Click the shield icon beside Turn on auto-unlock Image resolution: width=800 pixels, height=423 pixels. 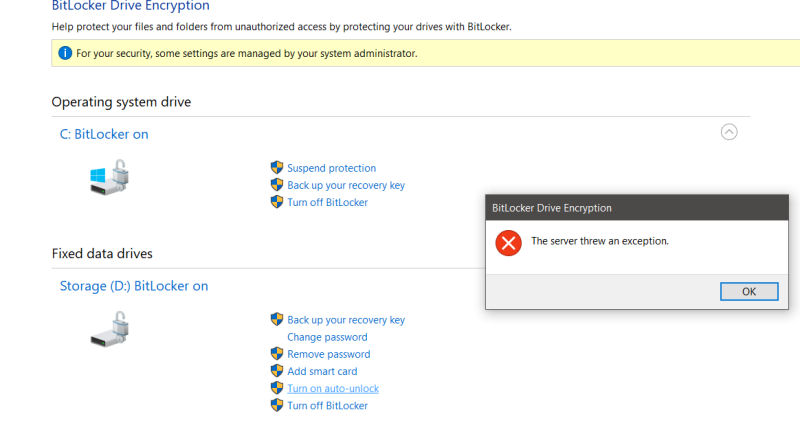point(277,388)
